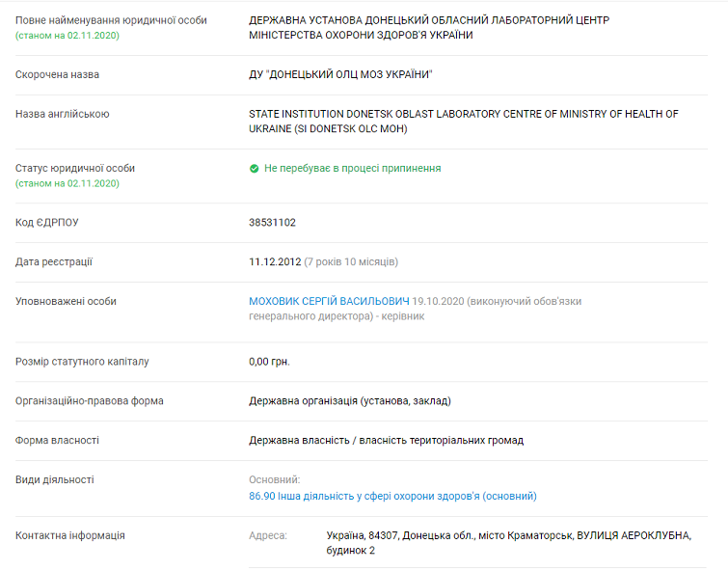This screenshot has width=728, height=571.
Task: Click the registration date 11.12.2012
Action: pyautogui.click(x=275, y=261)
